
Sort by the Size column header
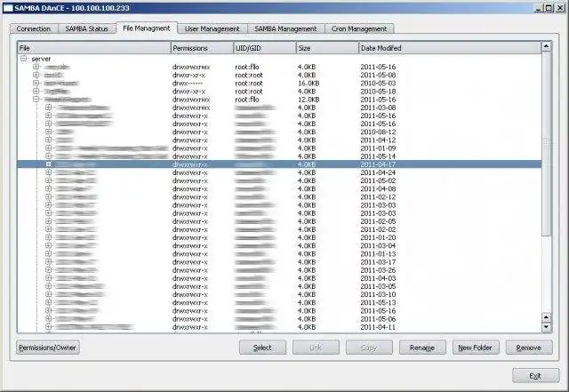pyautogui.click(x=327, y=48)
